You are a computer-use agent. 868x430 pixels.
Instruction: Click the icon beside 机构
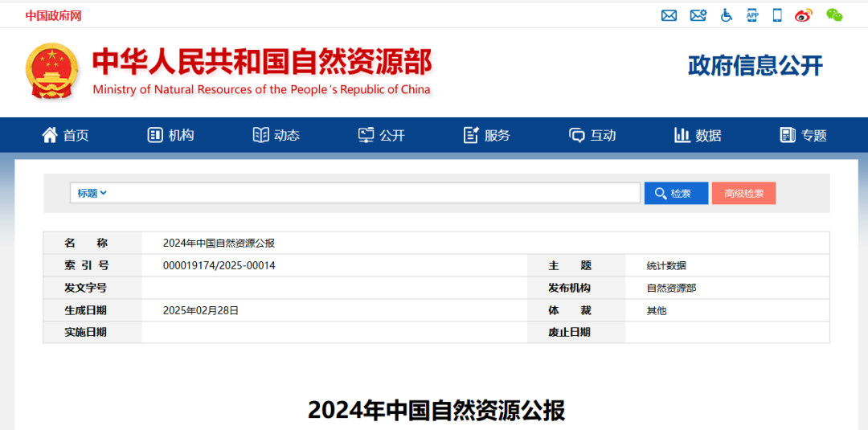click(155, 134)
